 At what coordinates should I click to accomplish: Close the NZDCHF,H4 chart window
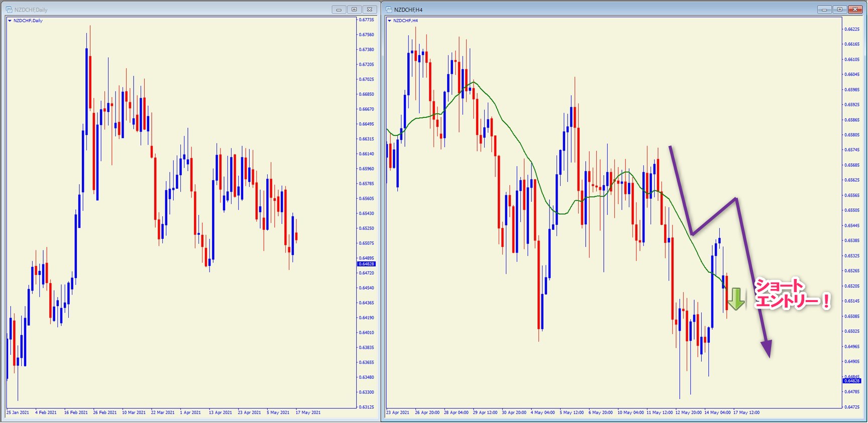point(855,10)
